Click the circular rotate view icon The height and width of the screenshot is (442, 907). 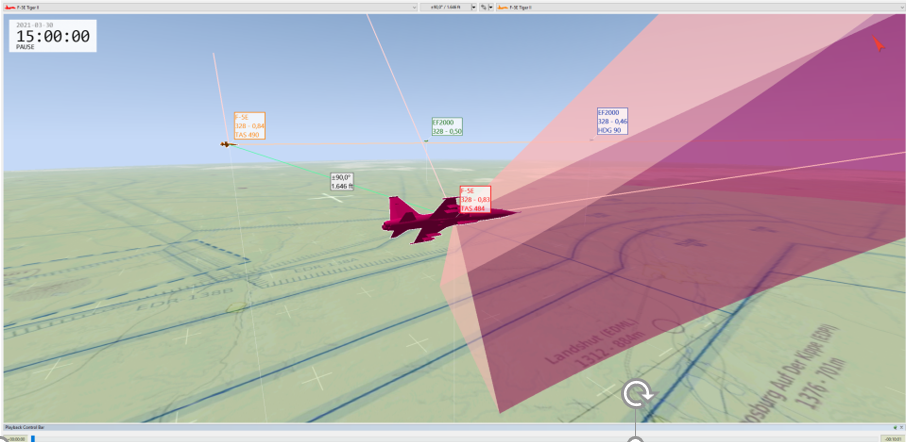(636, 393)
